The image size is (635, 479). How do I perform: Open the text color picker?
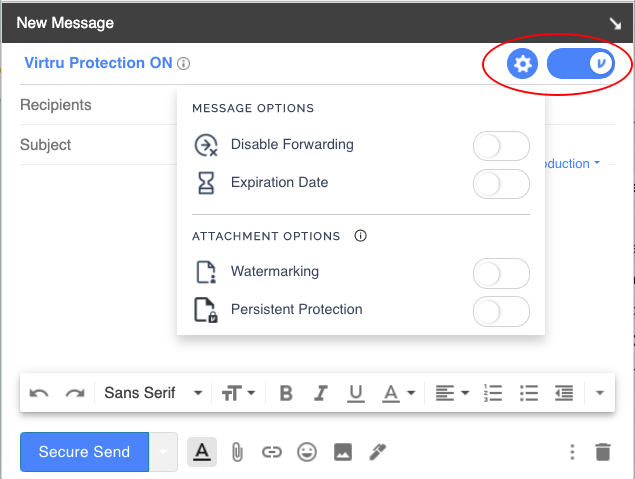[398, 393]
